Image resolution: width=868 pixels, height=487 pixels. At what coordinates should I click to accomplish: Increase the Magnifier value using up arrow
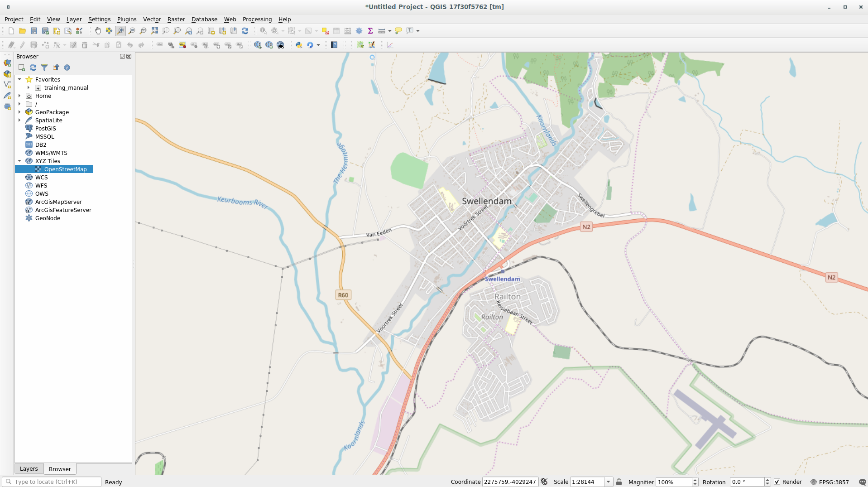coord(695,480)
